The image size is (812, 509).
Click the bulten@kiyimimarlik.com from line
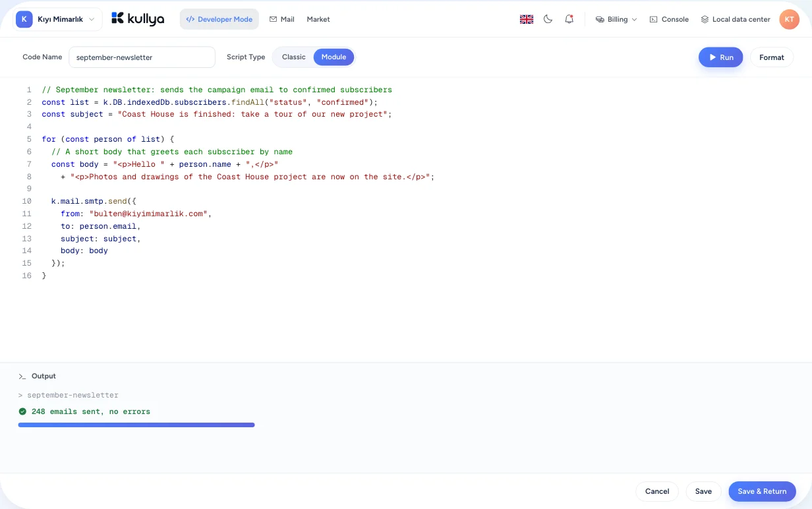coord(136,214)
